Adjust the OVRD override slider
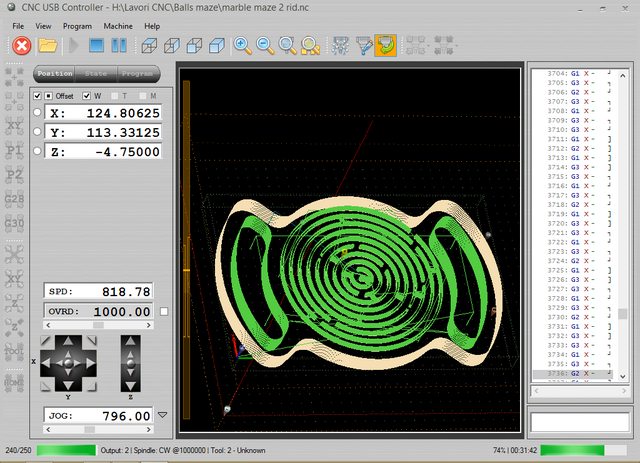This screenshot has height=463, width=640. click(100, 325)
